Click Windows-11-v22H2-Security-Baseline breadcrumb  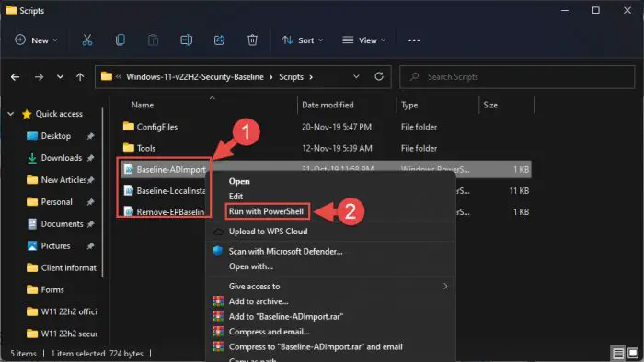click(195, 77)
